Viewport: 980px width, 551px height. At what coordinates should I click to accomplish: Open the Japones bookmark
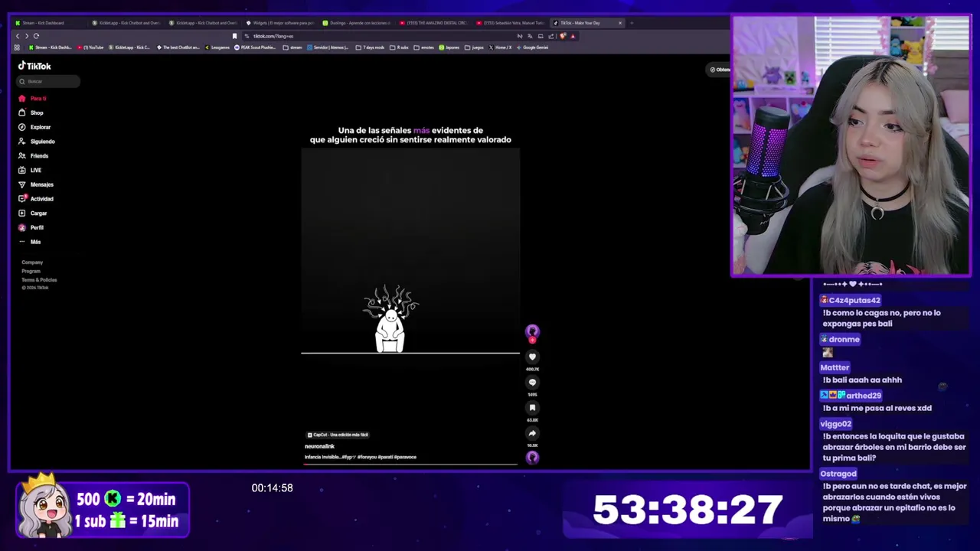[449, 47]
